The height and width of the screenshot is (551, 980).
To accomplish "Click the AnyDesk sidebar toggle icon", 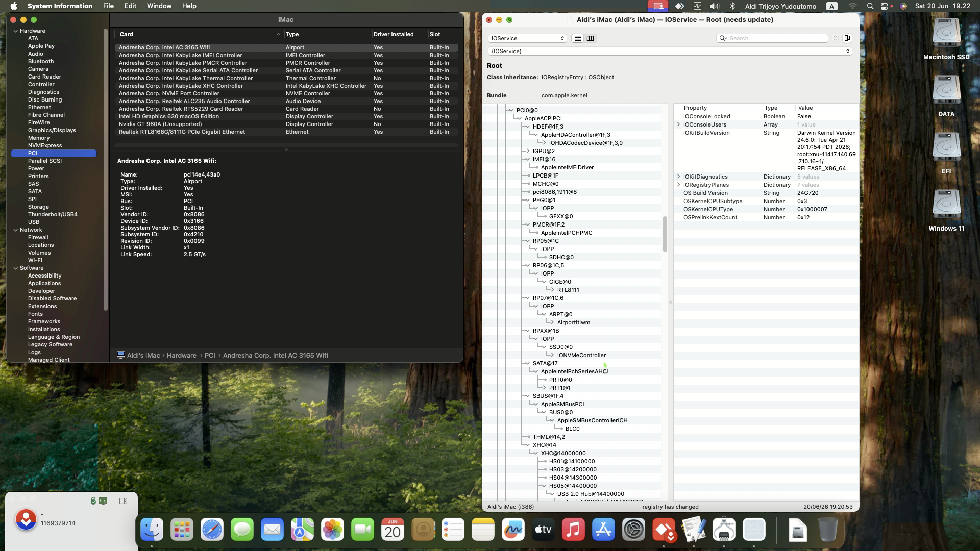I will click(123, 501).
